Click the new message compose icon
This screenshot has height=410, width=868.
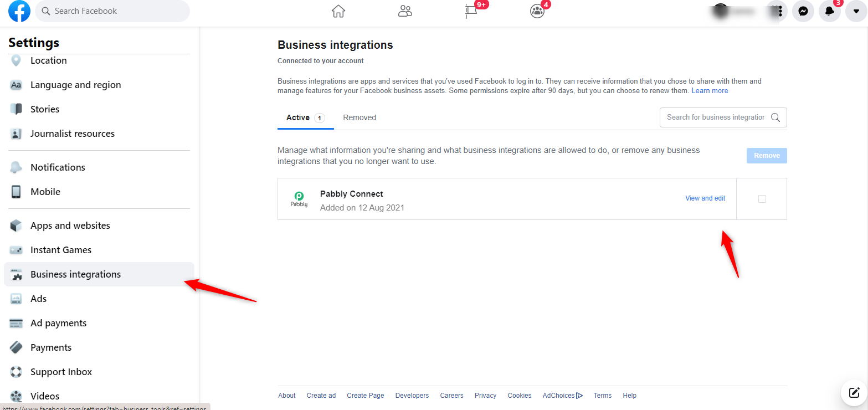(854, 393)
